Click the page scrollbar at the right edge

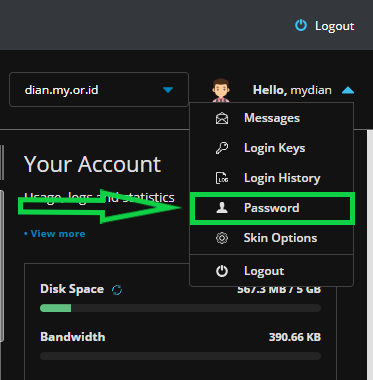370,255
